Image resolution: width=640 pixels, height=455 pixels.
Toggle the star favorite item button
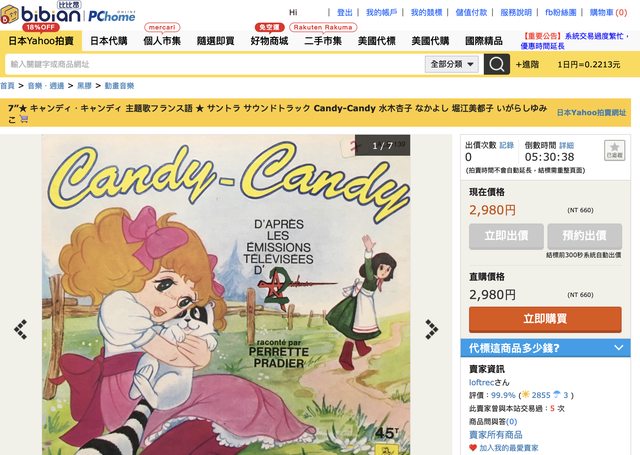(x=614, y=150)
